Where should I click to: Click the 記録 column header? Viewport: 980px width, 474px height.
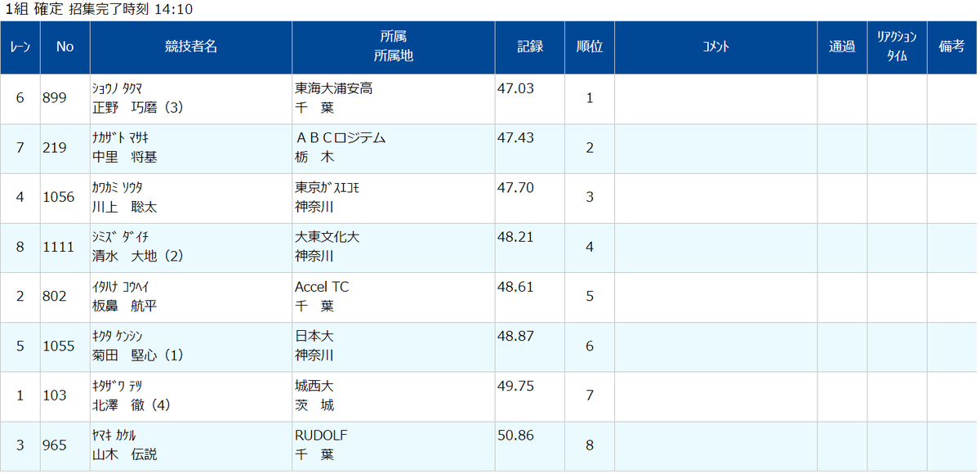[x=530, y=47]
